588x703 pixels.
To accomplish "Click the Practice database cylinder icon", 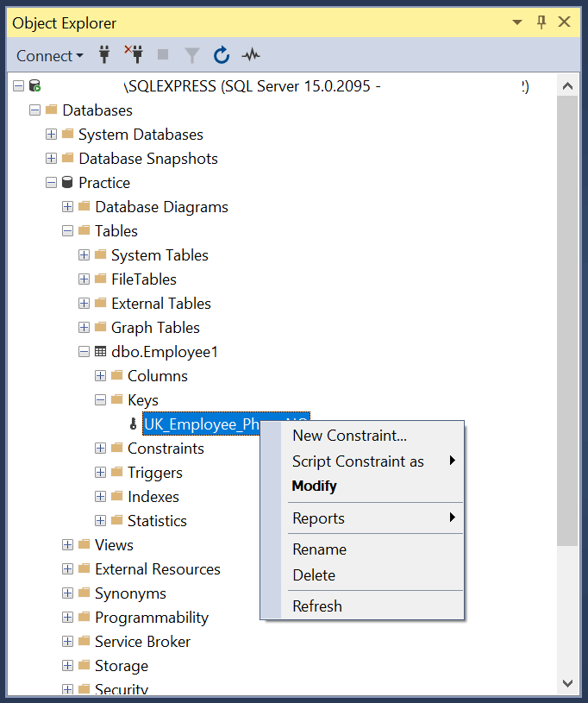I will click(x=66, y=182).
